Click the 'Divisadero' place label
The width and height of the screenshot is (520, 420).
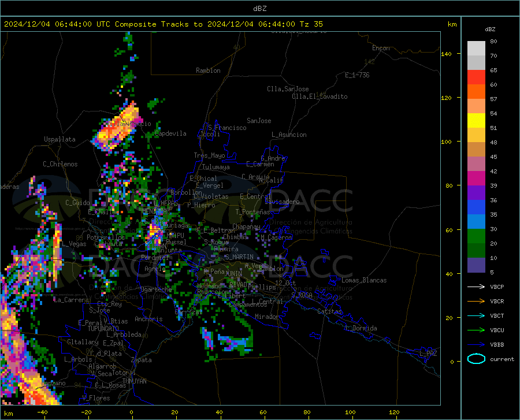pyautogui.click(x=282, y=202)
